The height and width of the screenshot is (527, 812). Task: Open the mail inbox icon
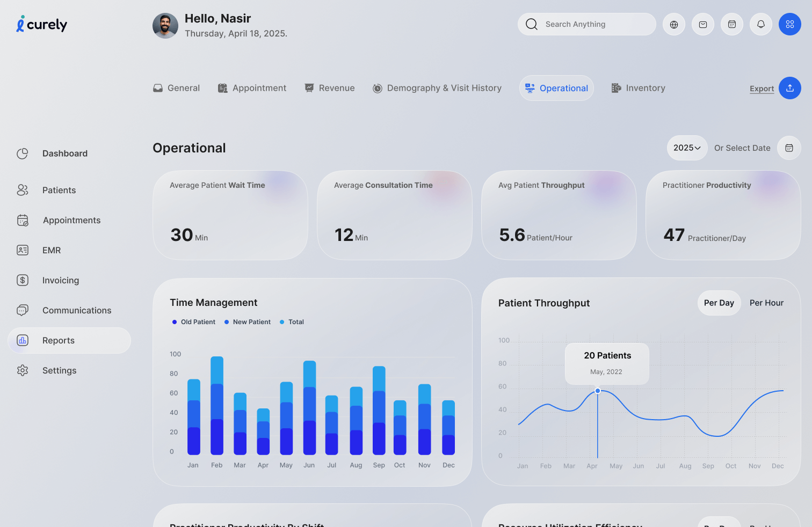703,25
